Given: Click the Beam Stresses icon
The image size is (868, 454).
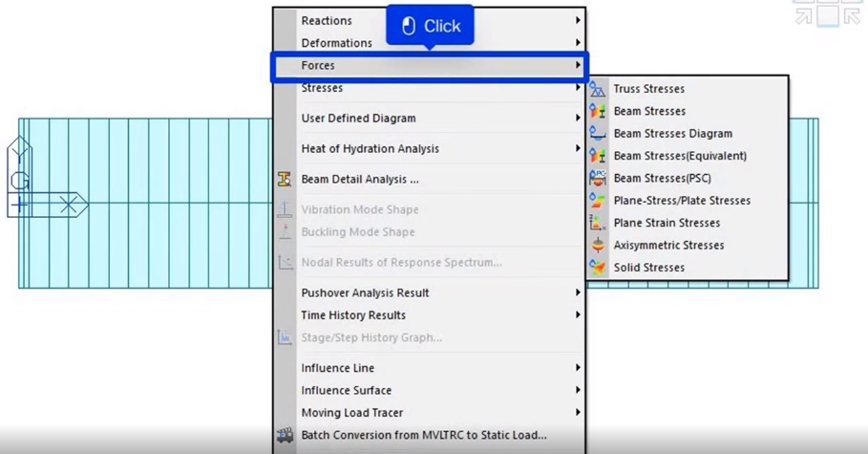Looking at the screenshot, I should click(598, 111).
